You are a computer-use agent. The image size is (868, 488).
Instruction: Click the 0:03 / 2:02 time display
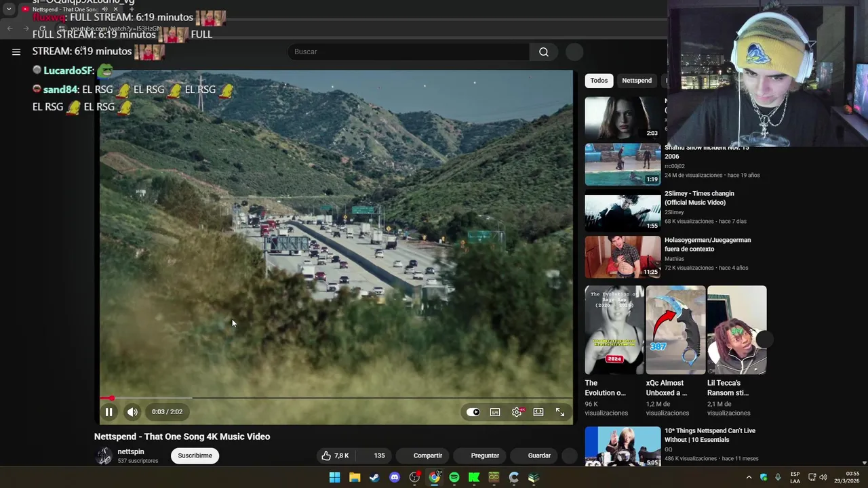click(167, 412)
